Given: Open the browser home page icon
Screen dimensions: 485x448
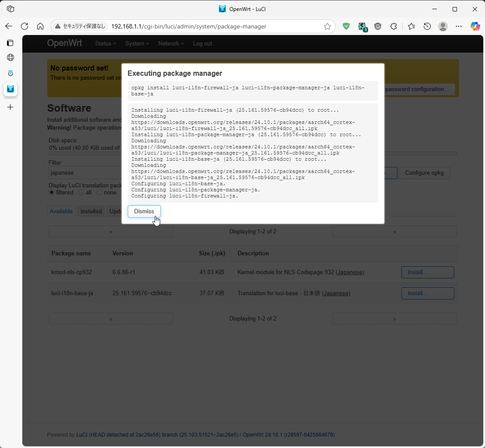Looking at the screenshot, I should point(40,26).
